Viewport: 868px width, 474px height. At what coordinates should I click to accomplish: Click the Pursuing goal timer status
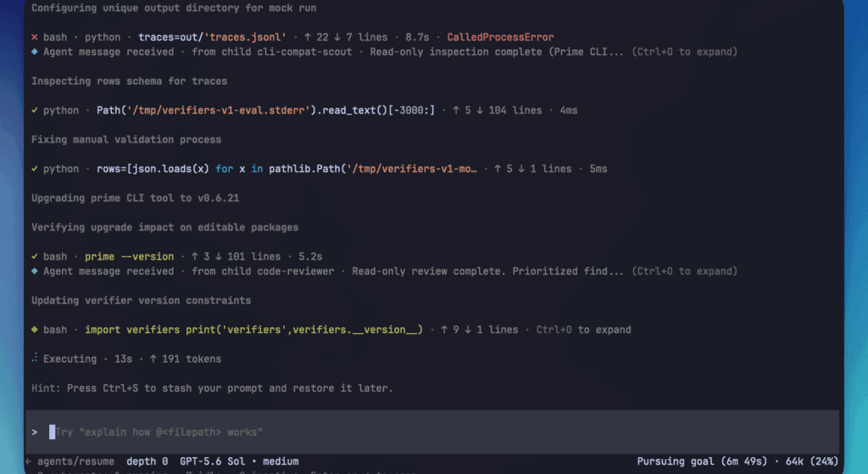tap(702, 461)
